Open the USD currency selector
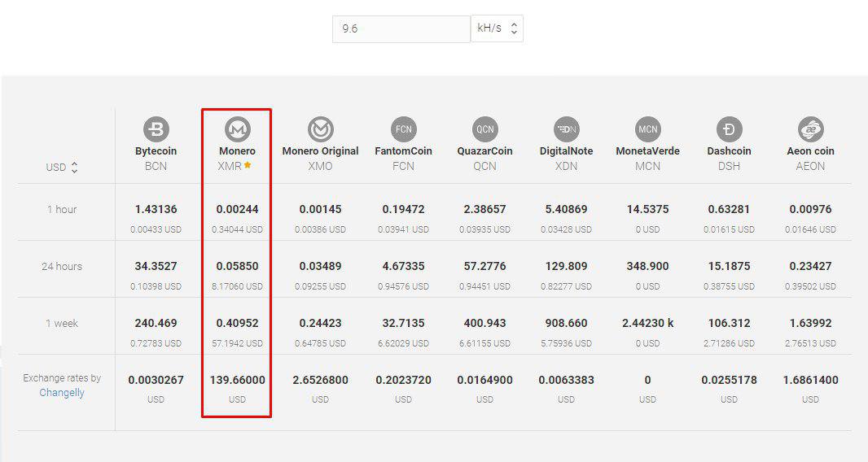Screen dimensions: 868x462 click(61, 167)
